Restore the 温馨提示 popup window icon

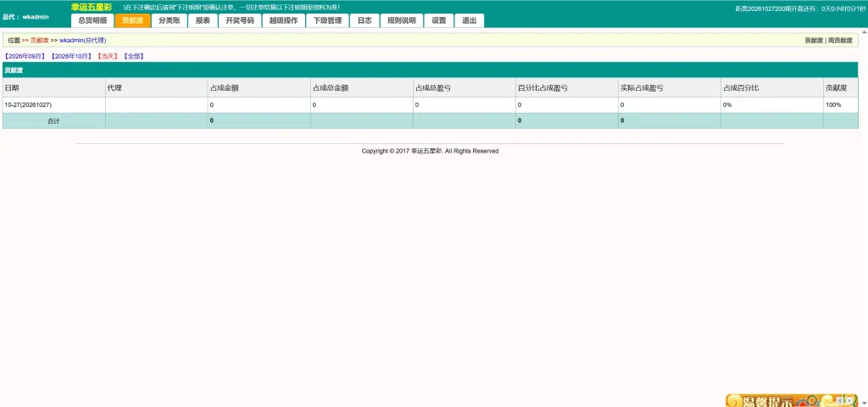pyautogui.click(x=839, y=400)
